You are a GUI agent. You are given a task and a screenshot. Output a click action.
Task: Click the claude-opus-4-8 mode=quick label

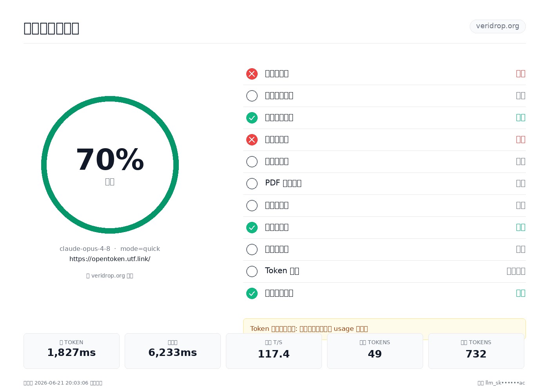pyautogui.click(x=110, y=249)
